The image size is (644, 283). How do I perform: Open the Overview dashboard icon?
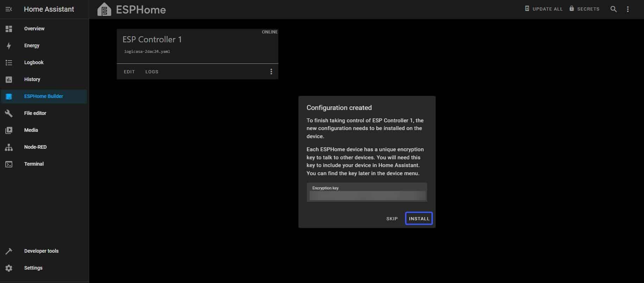click(9, 29)
